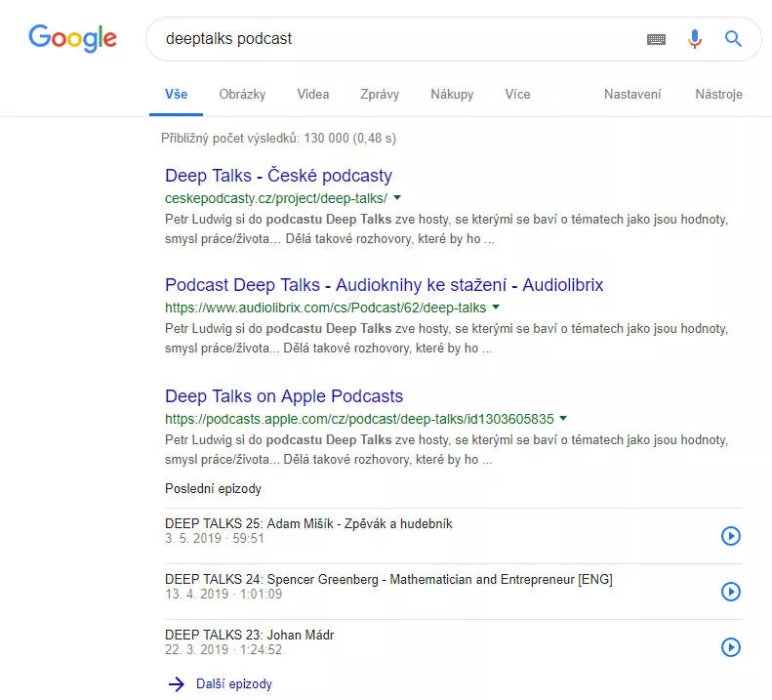Open the Zprávy tab
Screen dimensions: 772x700
tap(380, 94)
